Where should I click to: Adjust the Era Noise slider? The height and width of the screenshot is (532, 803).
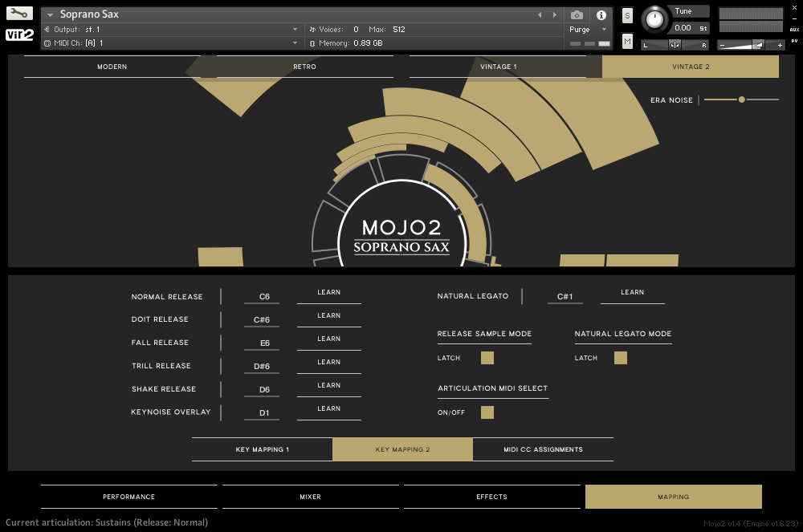[x=740, y=99]
